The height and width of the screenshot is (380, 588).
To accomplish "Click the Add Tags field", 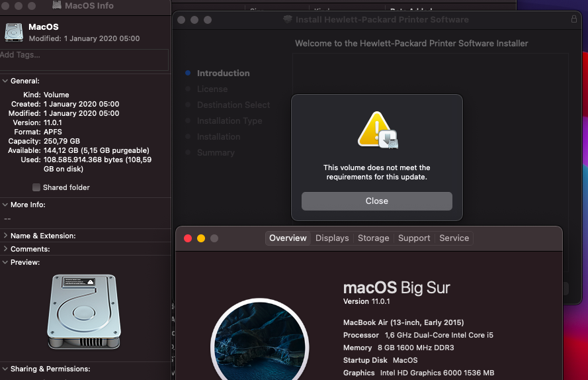I will [x=84, y=60].
